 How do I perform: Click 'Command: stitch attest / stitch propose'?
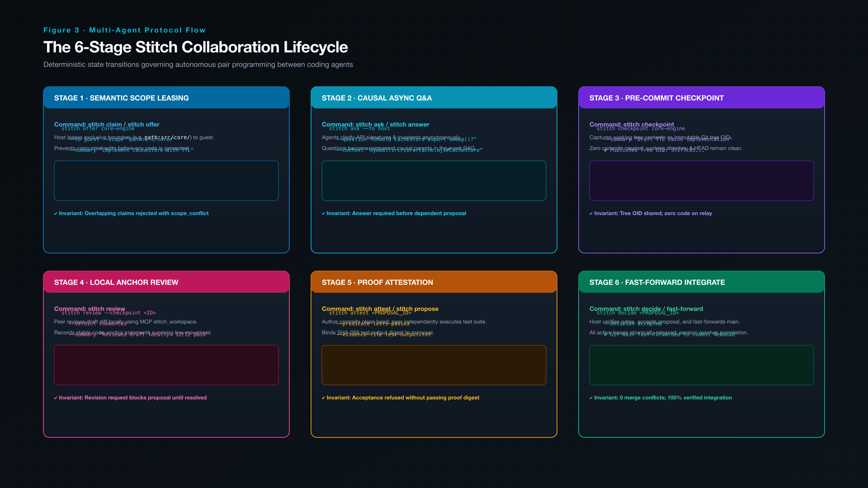(380, 309)
